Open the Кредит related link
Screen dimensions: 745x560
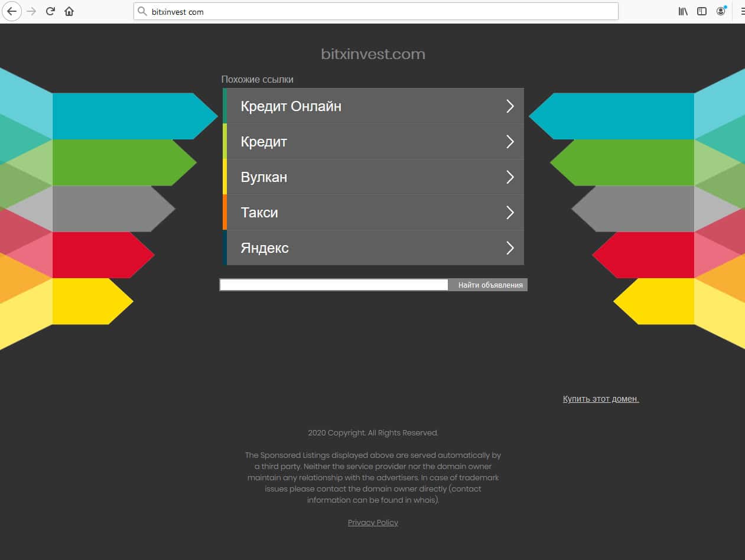tap(373, 141)
